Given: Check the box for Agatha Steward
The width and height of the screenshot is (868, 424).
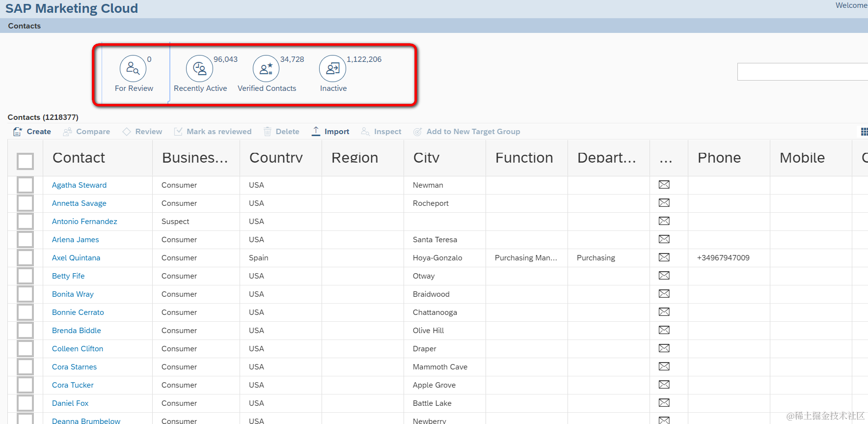Looking at the screenshot, I should [25, 185].
